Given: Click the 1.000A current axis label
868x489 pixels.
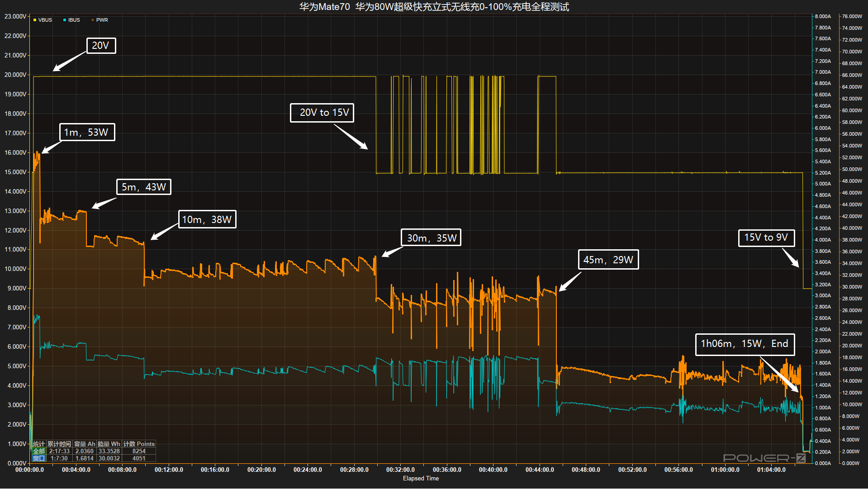Looking at the screenshot, I should [823, 408].
